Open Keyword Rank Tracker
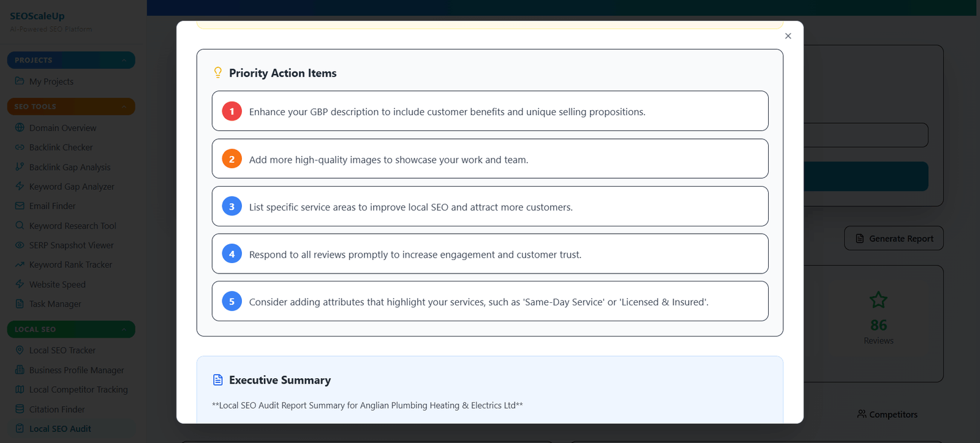This screenshot has height=443, width=980. (x=71, y=265)
